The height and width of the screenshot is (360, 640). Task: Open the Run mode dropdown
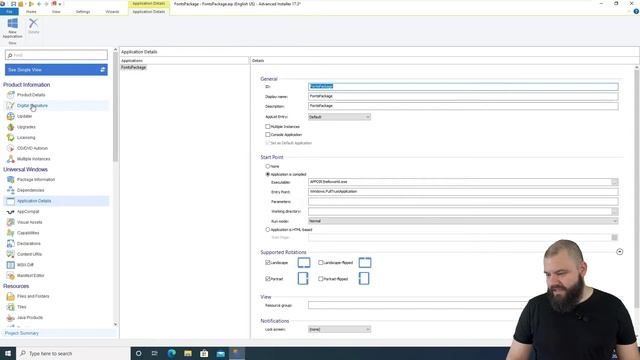[463, 221]
